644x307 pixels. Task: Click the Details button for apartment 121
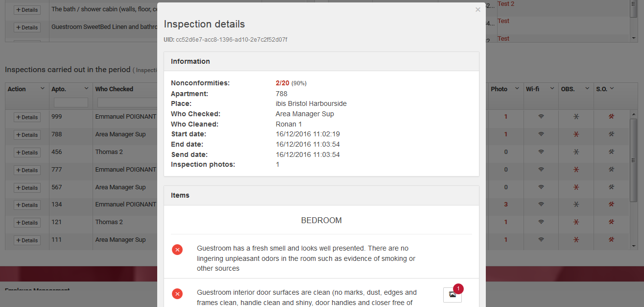coord(27,223)
